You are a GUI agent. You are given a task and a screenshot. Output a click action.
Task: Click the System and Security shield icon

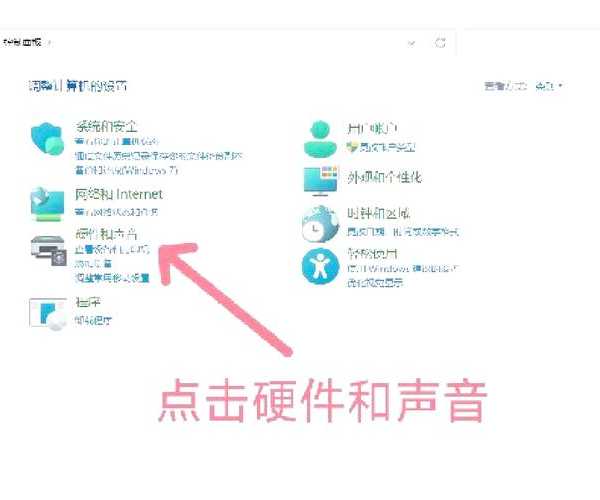click(48, 139)
